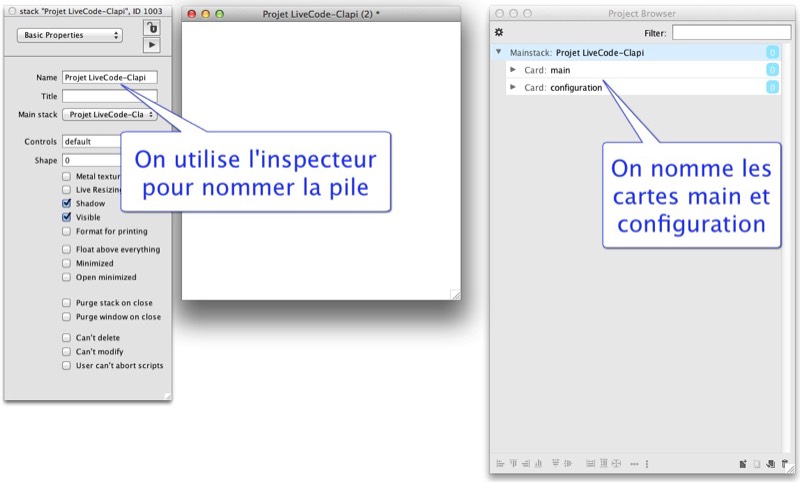800x482 pixels.
Task: Click the script badge on Mainstack row
Action: click(772, 52)
